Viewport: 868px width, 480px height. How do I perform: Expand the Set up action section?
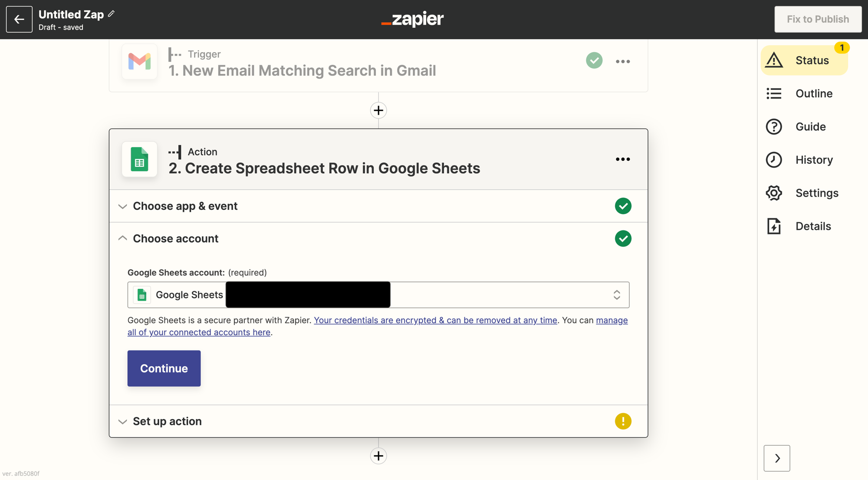167,421
